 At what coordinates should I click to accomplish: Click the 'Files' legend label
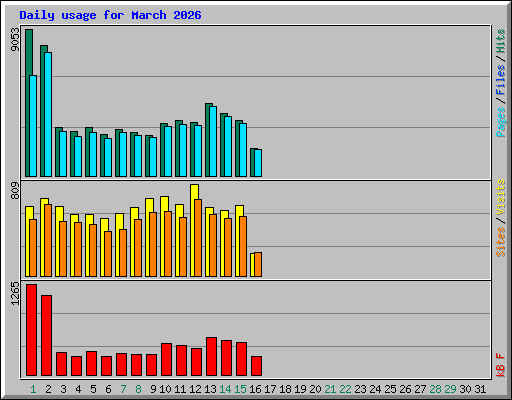click(500, 80)
